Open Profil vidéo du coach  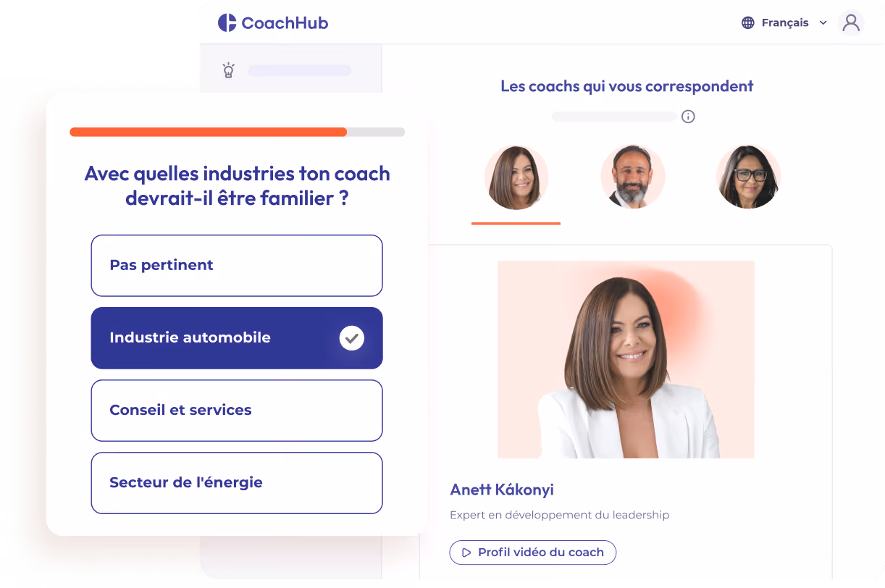pyautogui.click(x=533, y=553)
